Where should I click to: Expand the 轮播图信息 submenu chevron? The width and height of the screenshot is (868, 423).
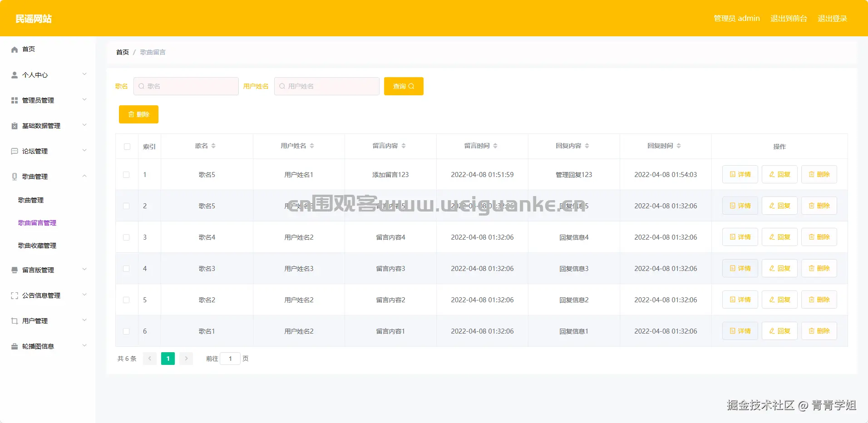[84, 345]
